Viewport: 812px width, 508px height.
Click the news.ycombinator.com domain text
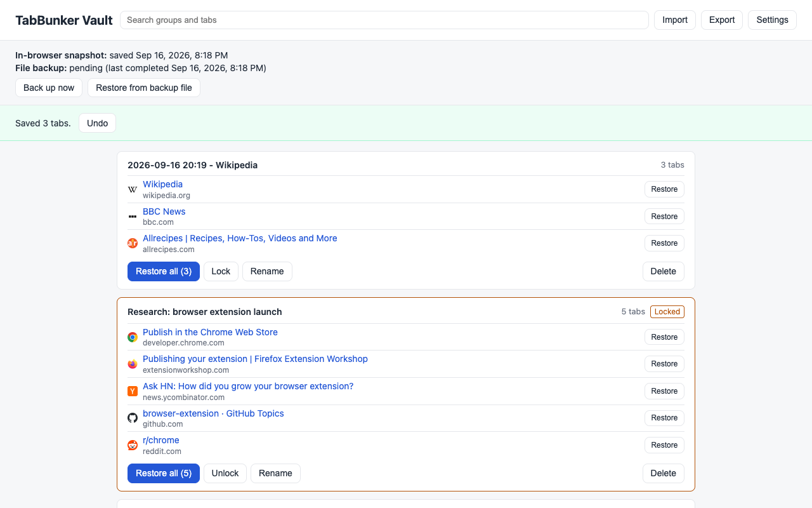183,398
